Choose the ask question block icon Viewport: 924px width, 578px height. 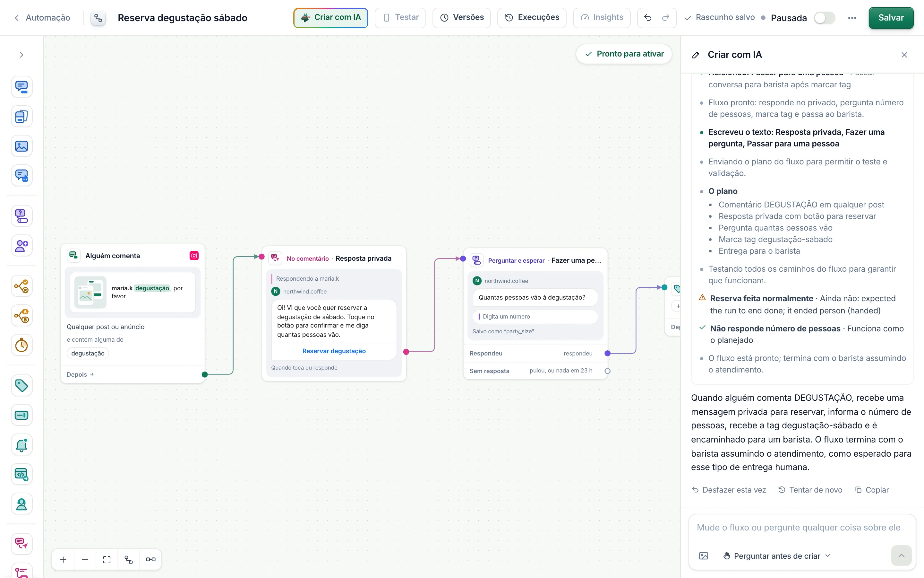point(22,216)
